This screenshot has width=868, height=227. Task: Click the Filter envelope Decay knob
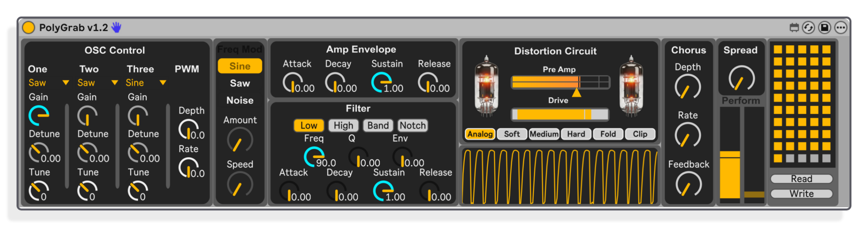tap(337, 191)
